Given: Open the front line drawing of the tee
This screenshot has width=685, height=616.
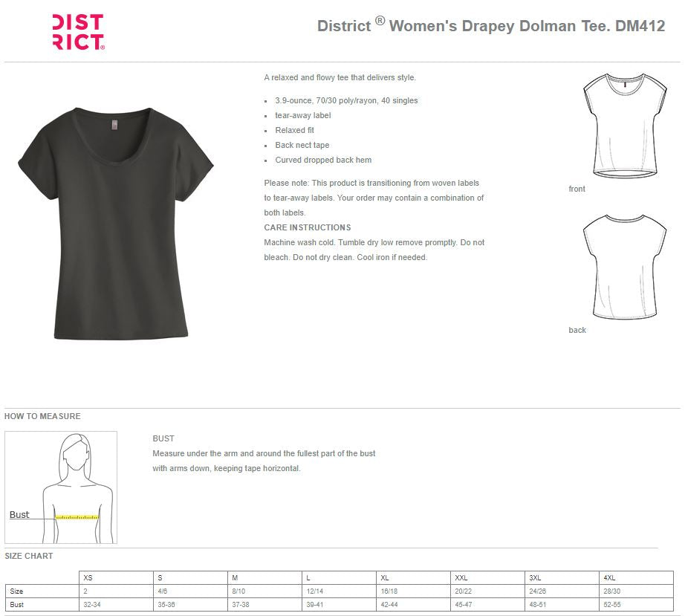Looking at the screenshot, I should pos(625,126).
